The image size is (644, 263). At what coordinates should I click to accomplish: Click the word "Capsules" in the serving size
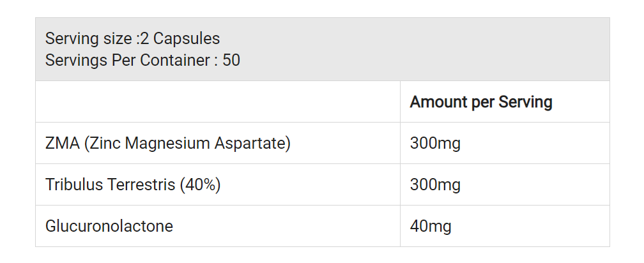coord(187,38)
